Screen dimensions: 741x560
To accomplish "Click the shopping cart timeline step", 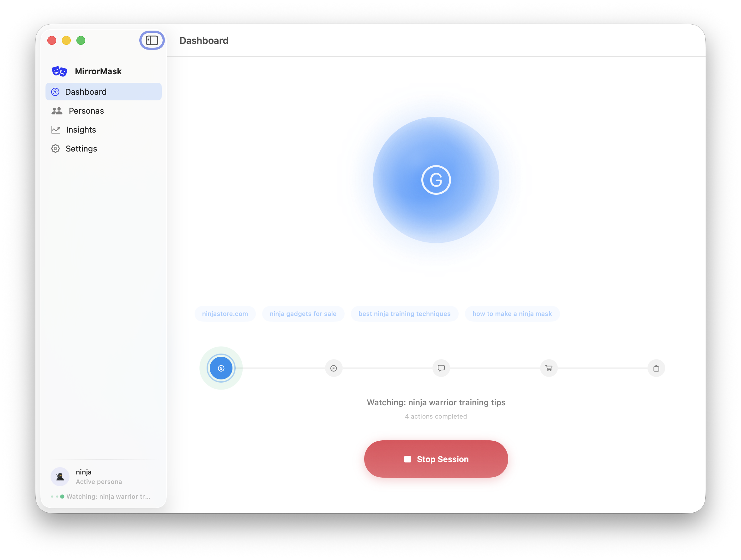I will tap(549, 368).
